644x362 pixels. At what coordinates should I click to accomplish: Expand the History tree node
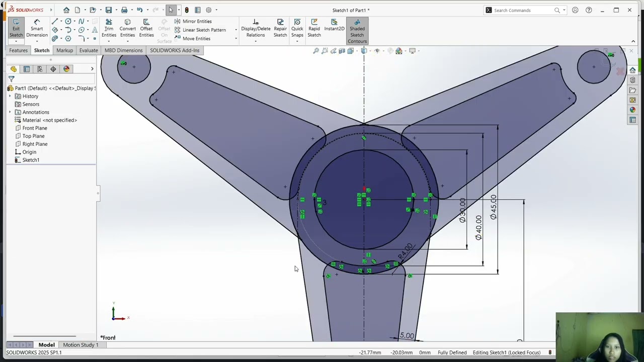tap(10, 96)
